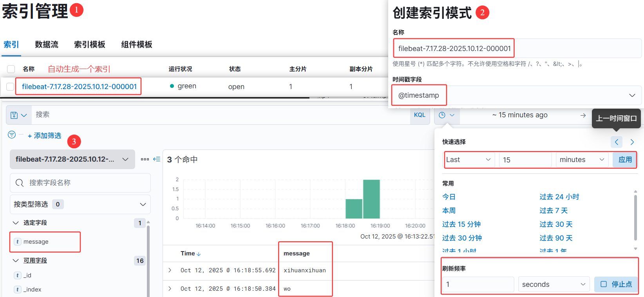Expand the filter by type dropdown
This screenshot has height=297, width=644.
coord(80,204)
